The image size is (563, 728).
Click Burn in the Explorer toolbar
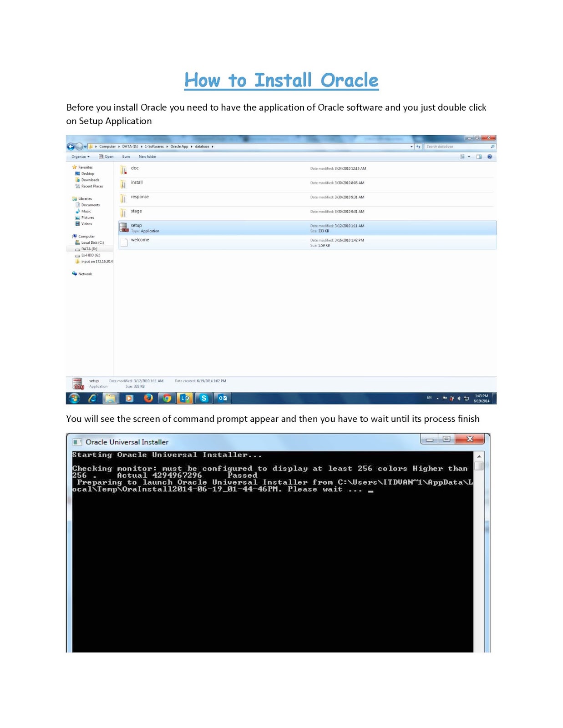pos(126,157)
